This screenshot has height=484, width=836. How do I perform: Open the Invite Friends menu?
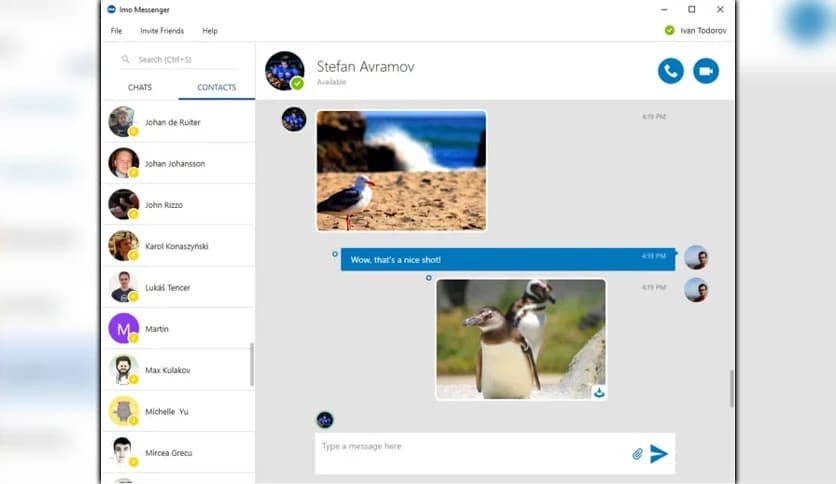coord(161,31)
